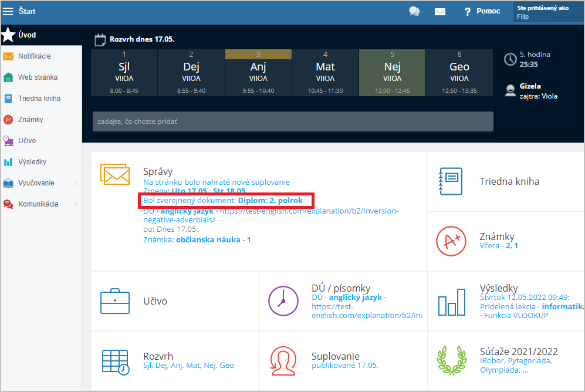Select lesson 5 Nej VIIOA card
Viewport: 585px width, 392px height.
coord(392,73)
